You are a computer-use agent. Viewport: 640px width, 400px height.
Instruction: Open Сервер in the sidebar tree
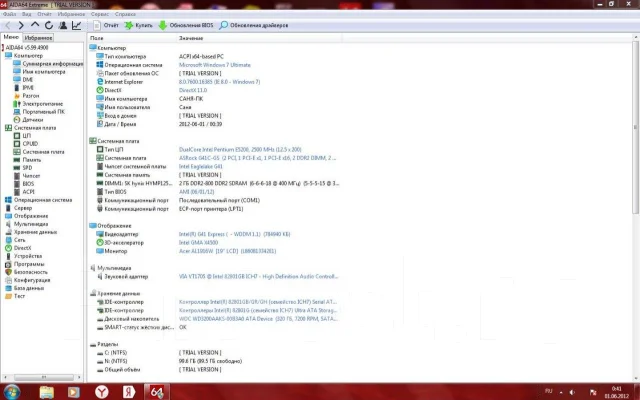[22, 208]
